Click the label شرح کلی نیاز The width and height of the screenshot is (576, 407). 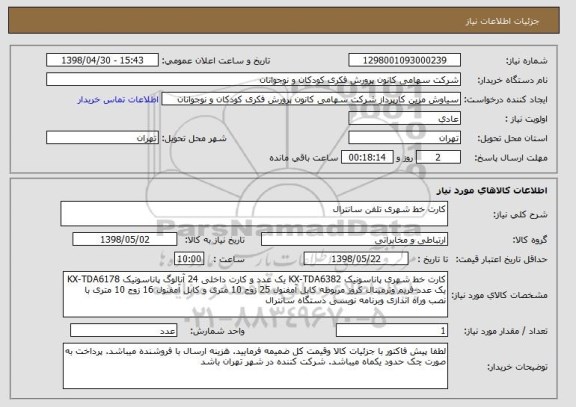point(520,215)
